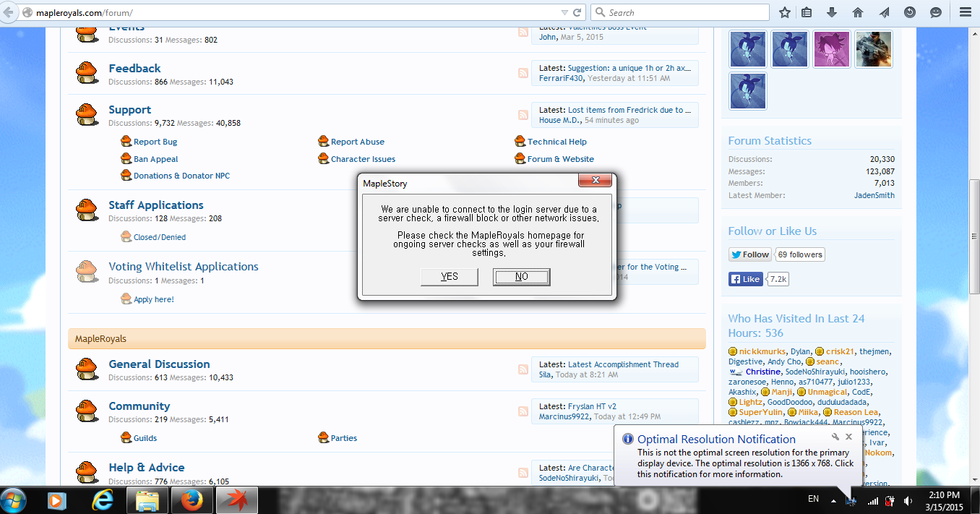Open the Support forum
The width and height of the screenshot is (980, 514).
pos(130,110)
